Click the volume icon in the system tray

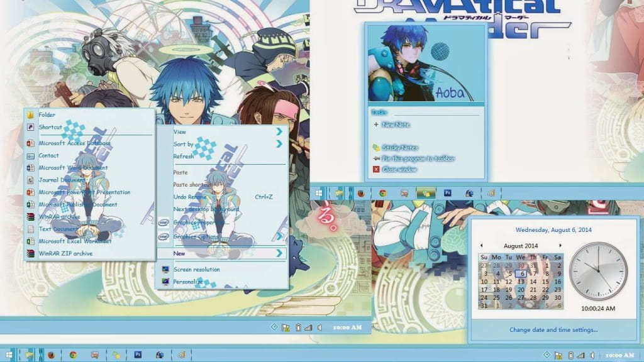pos(591,355)
